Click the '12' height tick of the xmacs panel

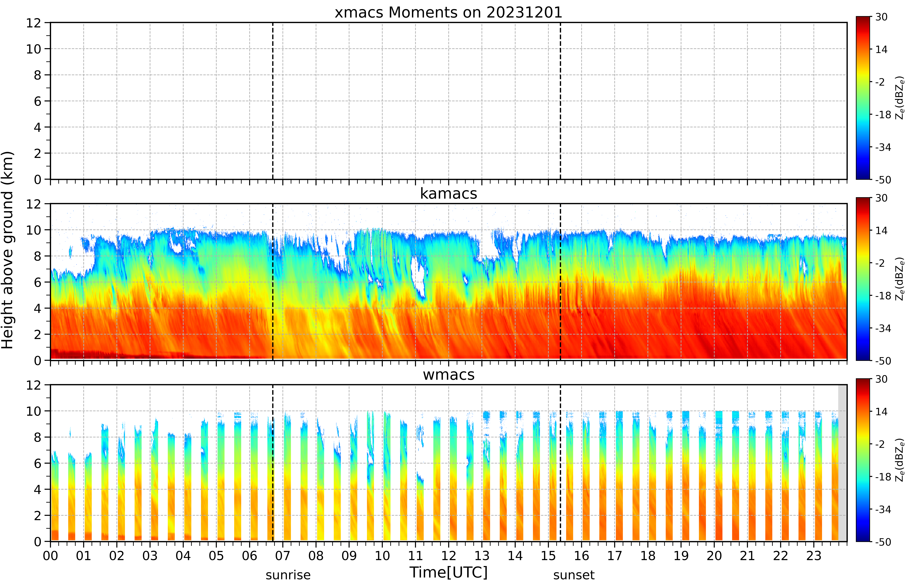click(34, 23)
